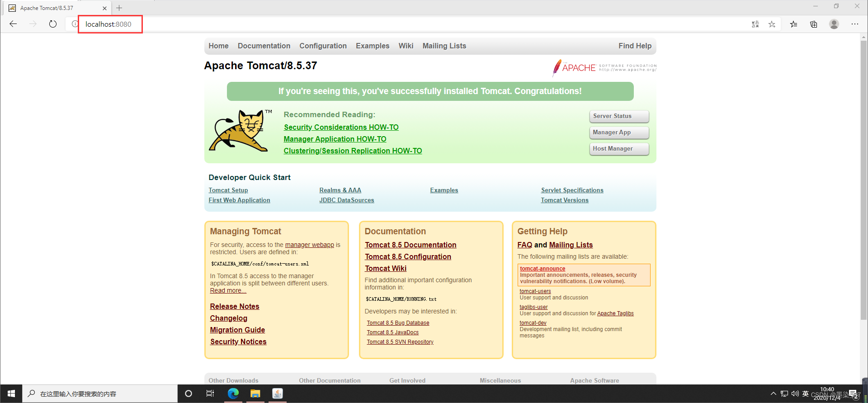This screenshot has height=403, width=868.
Task: Open tomcat-users mailing list link
Action: click(x=535, y=291)
